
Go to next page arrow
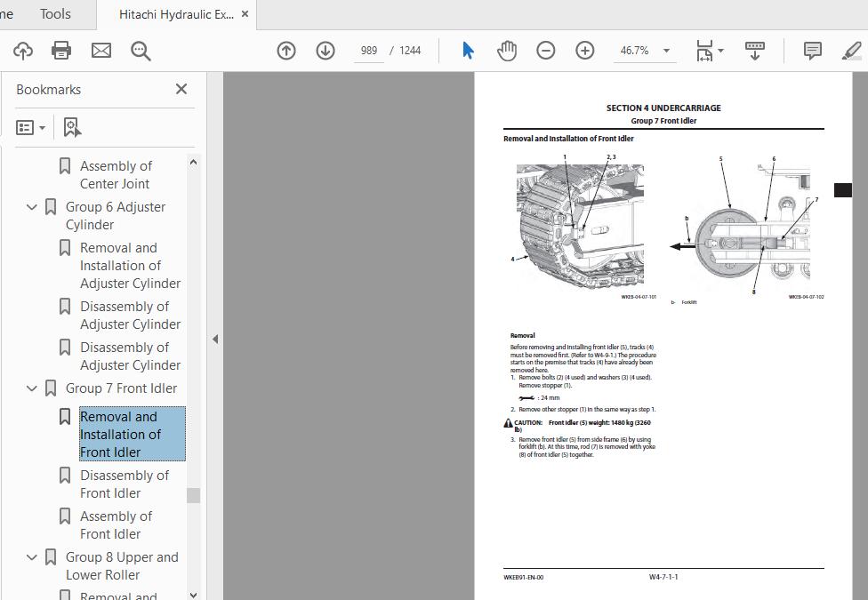[x=325, y=51]
